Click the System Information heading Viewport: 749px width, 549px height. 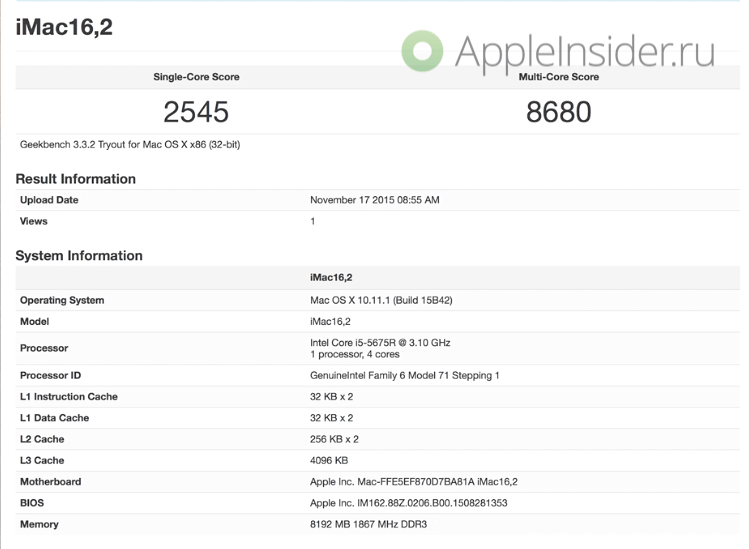point(79,256)
